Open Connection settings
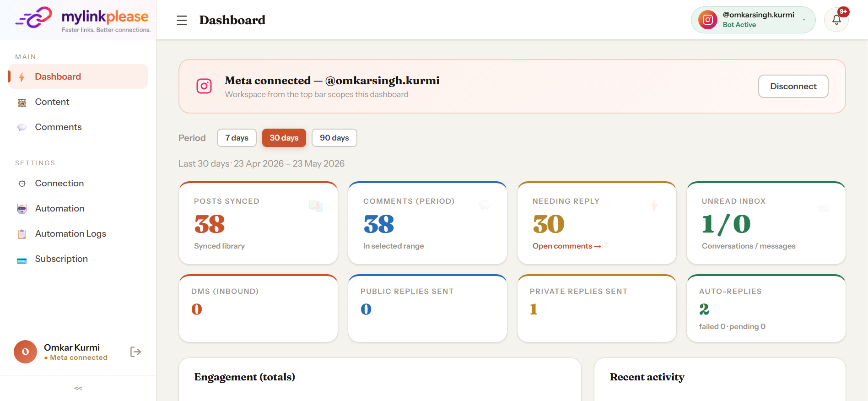 pyautogui.click(x=78, y=183)
